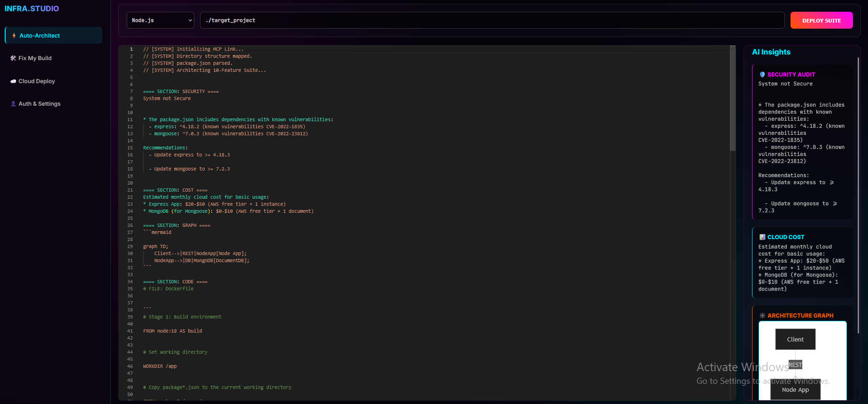This screenshot has width=868, height=404.
Task: Open Fix My Build section
Action: (54, 58)
